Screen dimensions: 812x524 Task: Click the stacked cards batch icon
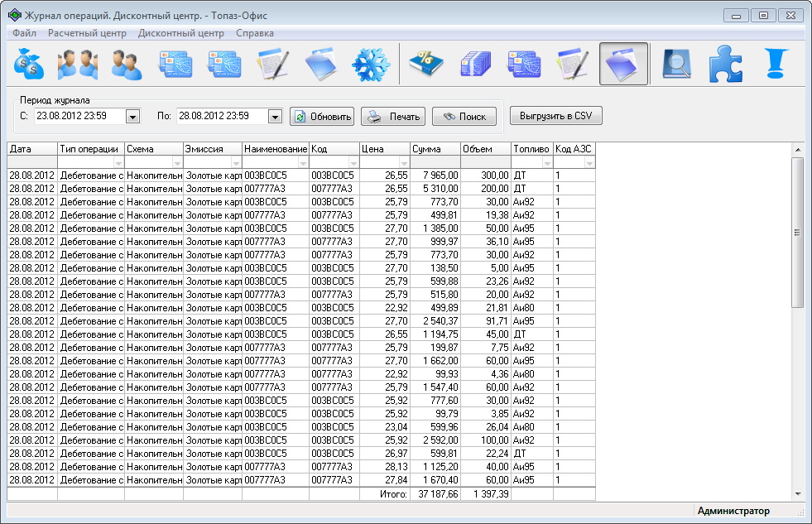pos(475,65)
